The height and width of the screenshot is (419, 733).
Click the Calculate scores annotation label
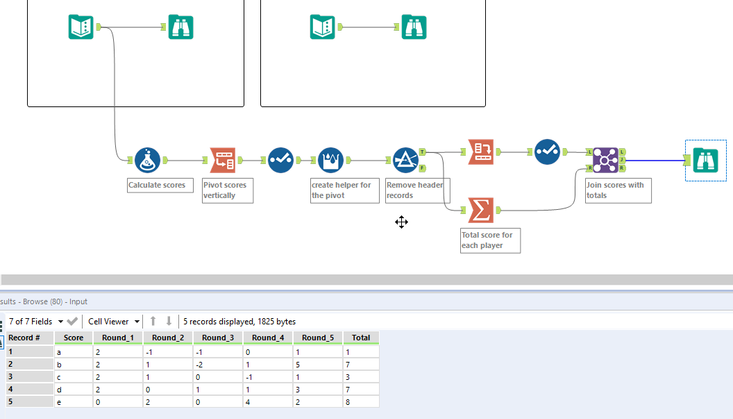click(x=160, y=185)
